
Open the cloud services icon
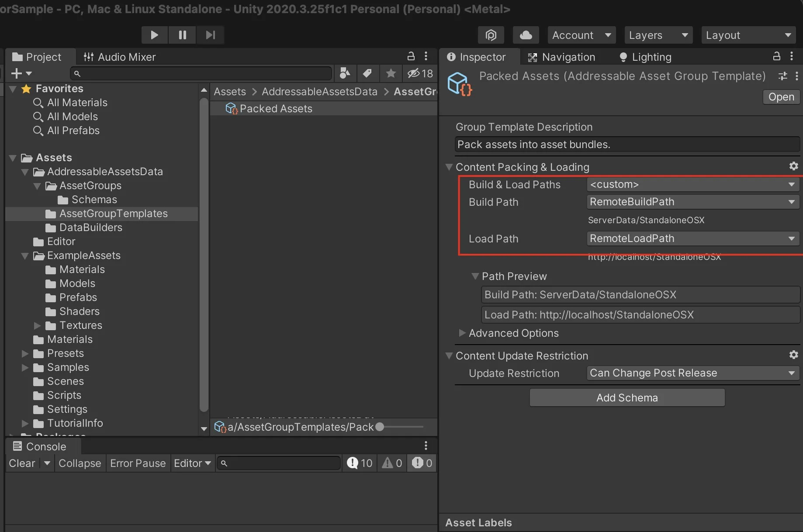pyautogui.click(x=526, y=35)
